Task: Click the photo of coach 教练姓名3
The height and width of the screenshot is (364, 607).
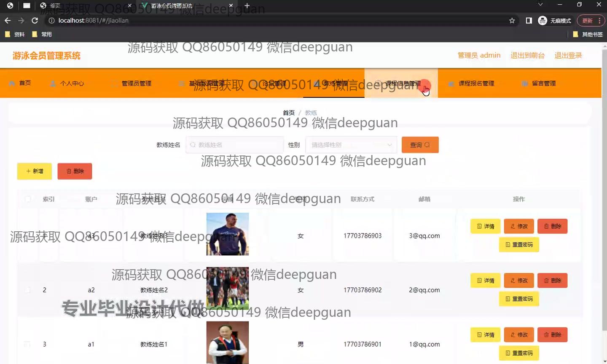Action: pyautogui.click(x=228, y=234)
